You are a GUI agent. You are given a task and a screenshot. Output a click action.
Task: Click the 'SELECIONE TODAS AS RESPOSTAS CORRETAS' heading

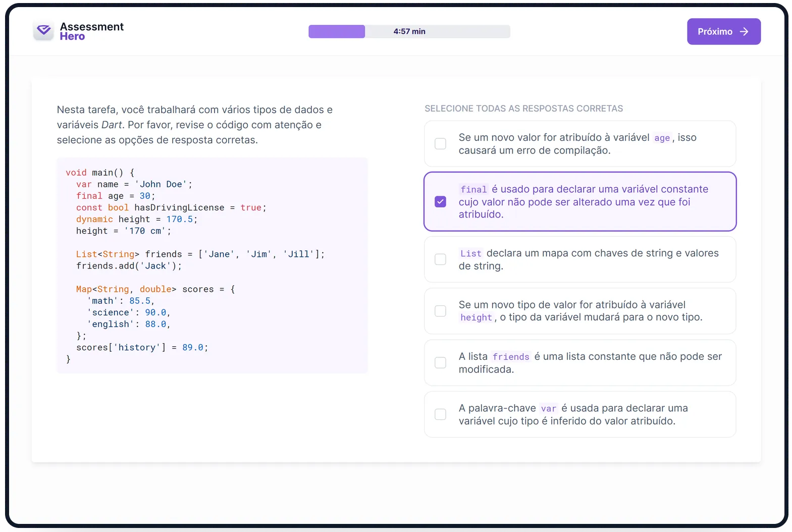tap(523, 109)
